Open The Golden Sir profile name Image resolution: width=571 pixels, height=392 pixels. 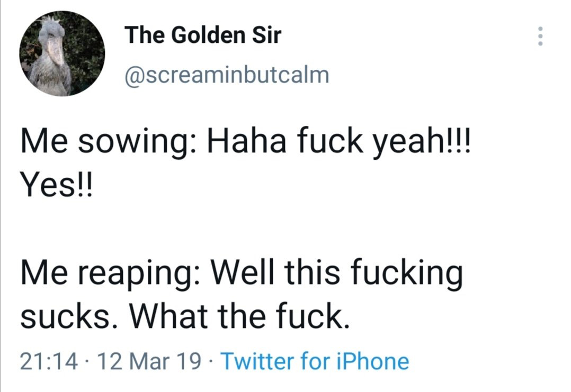203,35
